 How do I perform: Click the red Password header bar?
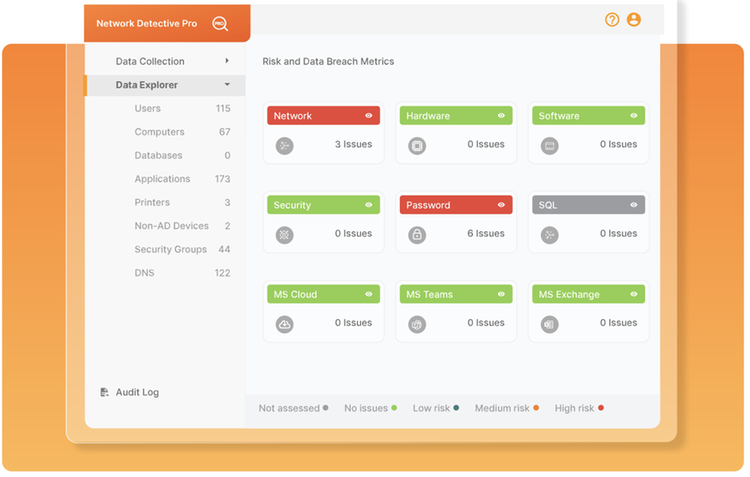456,205
